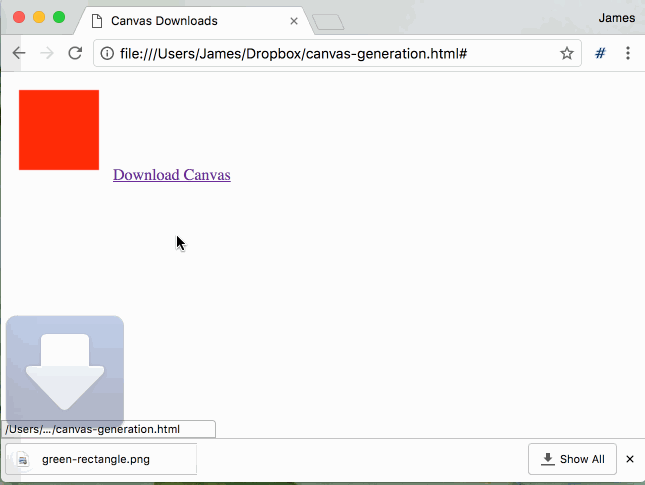The image size is (645, 485).
Task: Open the Chrome three-dot menu
Action: click(x=628, y=53)
